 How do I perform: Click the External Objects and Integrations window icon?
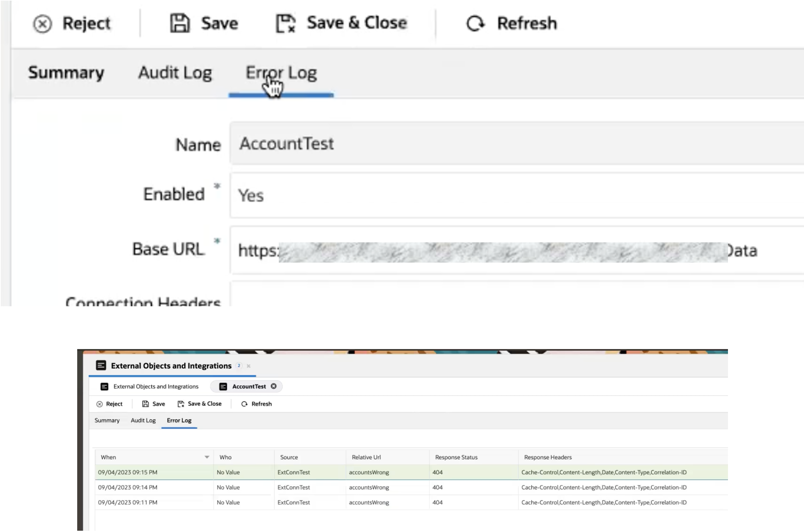tap(101, 366)
